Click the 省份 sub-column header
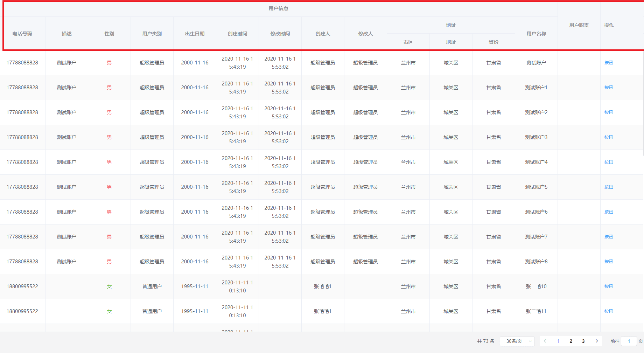This screenshot has height=353, width=644. click(x=493, y=42)
